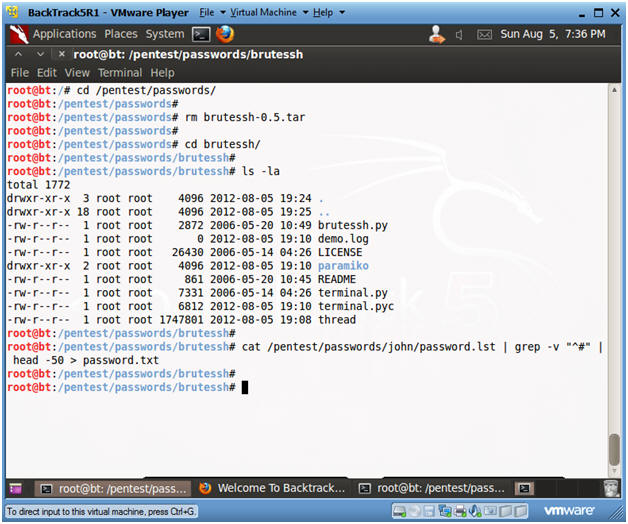Click terminal.pyc file name
628x524 pixels.
(x=356, y=306)
